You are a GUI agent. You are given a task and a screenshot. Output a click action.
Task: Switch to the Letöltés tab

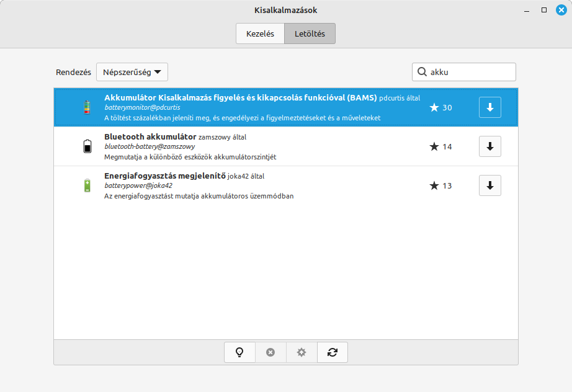(x=310, y=34)
